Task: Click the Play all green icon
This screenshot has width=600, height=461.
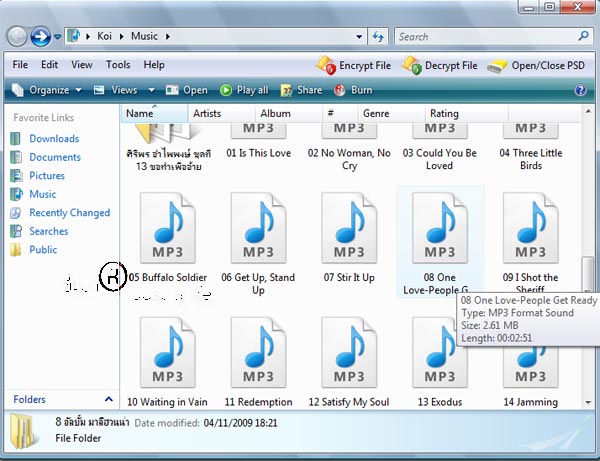Action: point(226,90)
